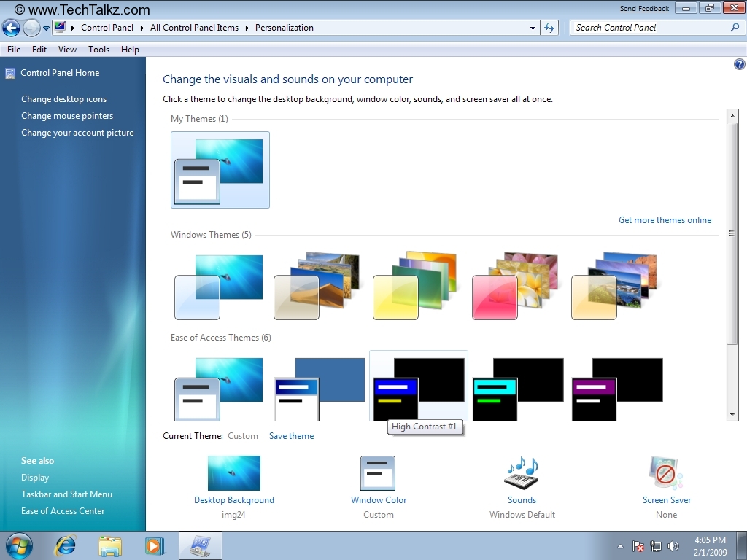Viewport: 747px width, 560px height.
Task: Open the recent pages dropdown arrow
Action: (46, 28)
